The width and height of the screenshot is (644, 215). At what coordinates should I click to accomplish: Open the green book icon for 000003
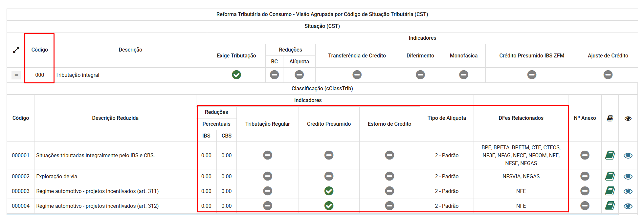coord(610,191)
